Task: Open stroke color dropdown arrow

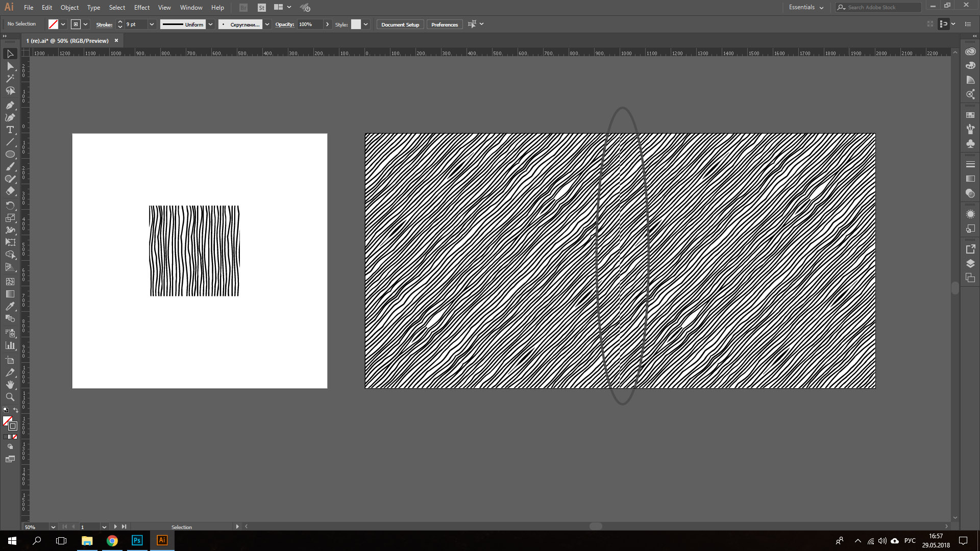Action: tap(86, 24)
